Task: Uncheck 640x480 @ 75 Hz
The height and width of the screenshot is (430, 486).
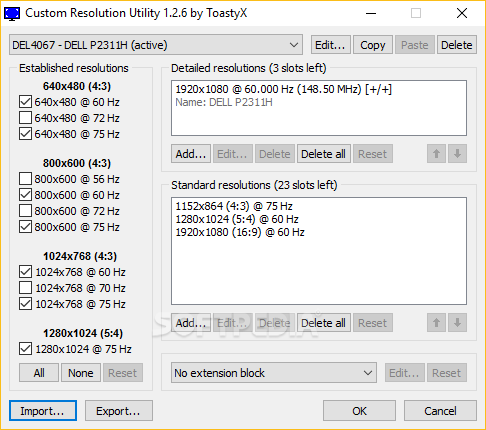Action: coord(25,134)
